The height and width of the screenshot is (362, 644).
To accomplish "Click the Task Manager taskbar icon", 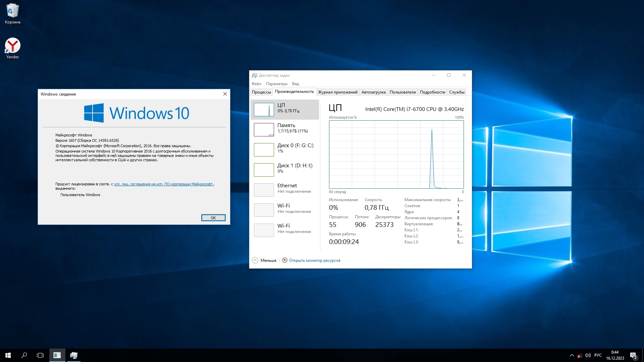I will pyautogui.click(x=73, y=355).
